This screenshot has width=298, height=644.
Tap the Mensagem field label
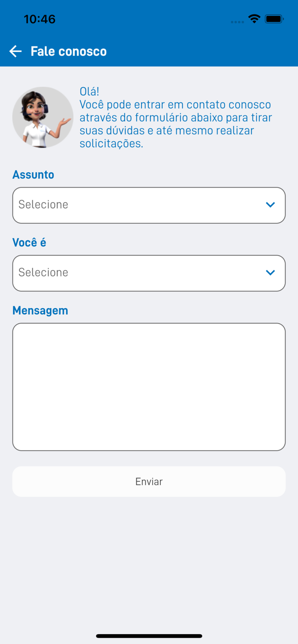coord(40,310)
